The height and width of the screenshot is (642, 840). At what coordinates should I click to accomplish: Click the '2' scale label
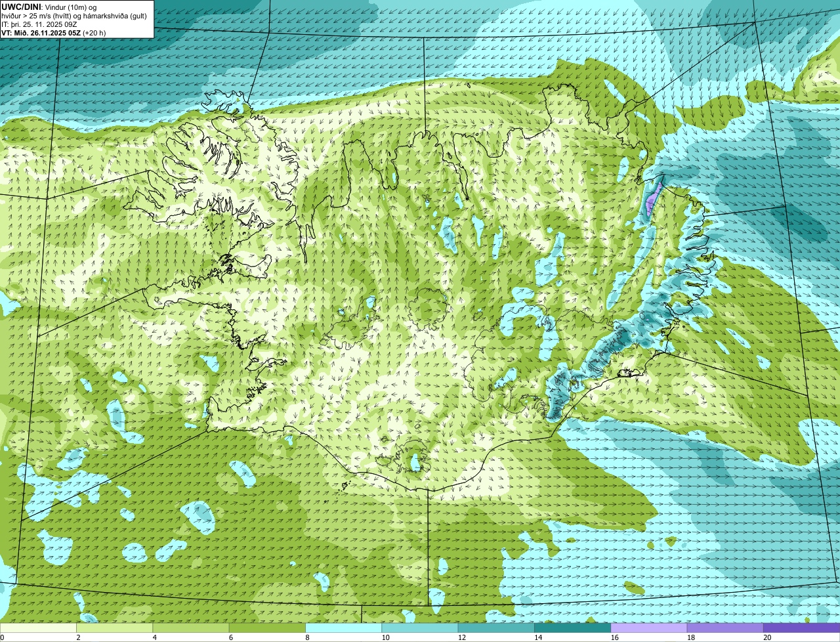78,637
